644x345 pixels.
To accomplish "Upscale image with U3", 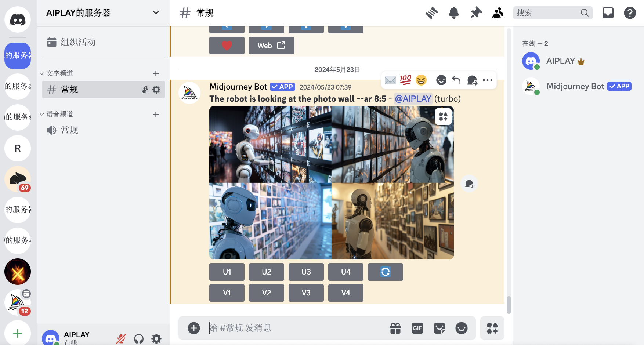I will tap(306, 272).
